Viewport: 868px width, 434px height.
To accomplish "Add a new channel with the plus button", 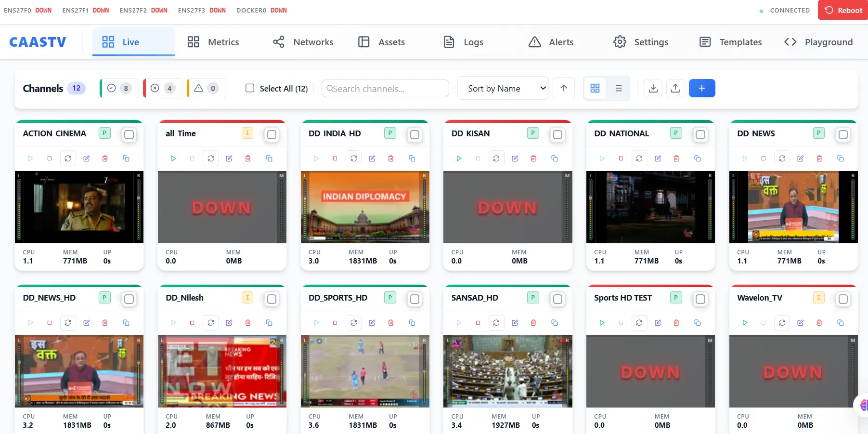I will pos(702,88).
